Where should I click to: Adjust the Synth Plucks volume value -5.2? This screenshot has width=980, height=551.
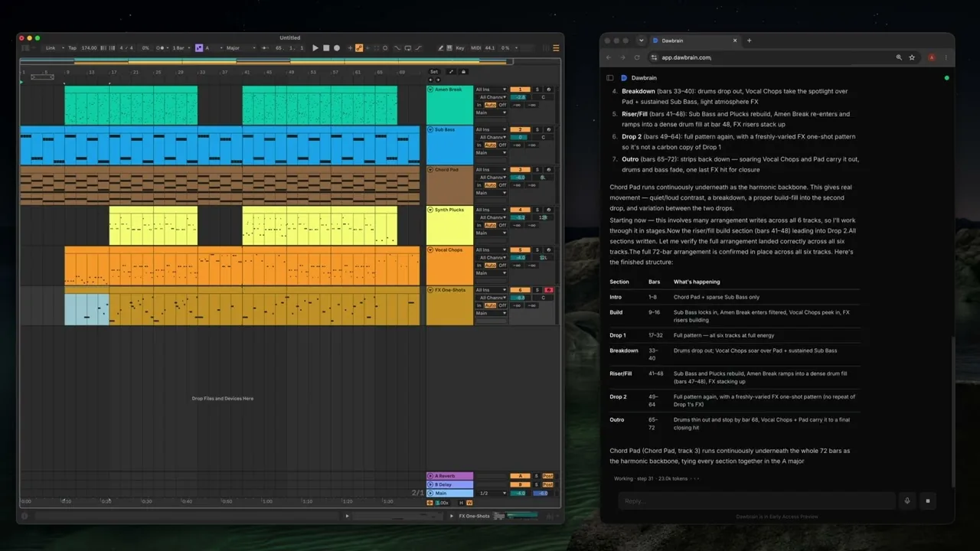520,217
